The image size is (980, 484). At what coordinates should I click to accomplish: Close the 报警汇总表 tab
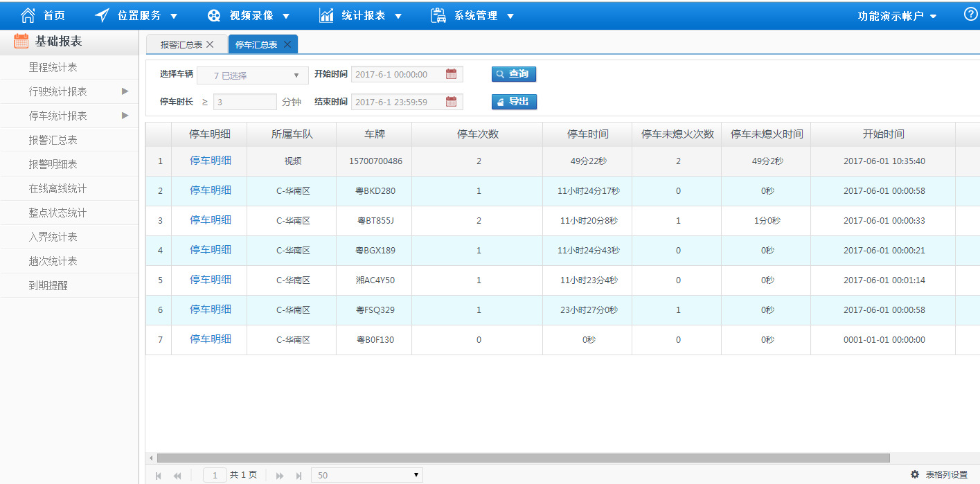click(210, 44)
